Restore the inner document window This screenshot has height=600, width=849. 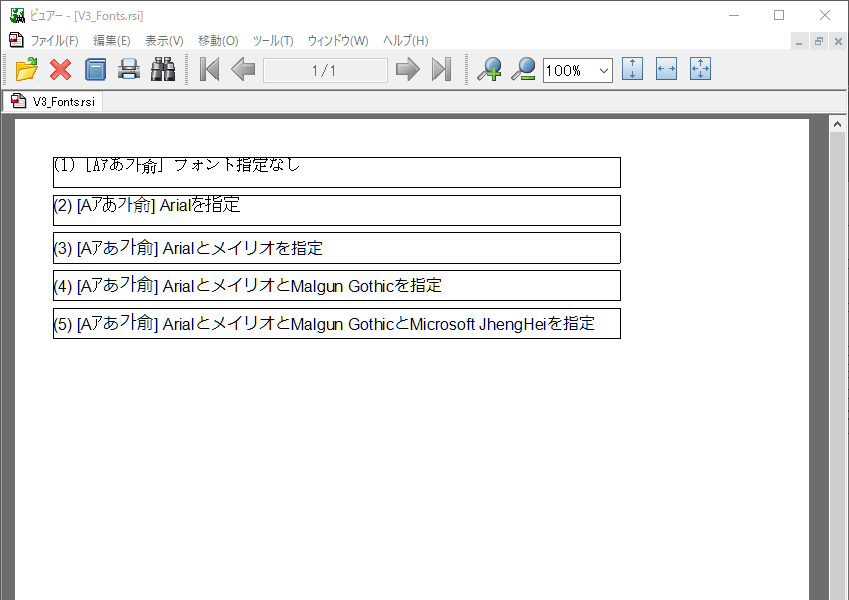point(819,41)
